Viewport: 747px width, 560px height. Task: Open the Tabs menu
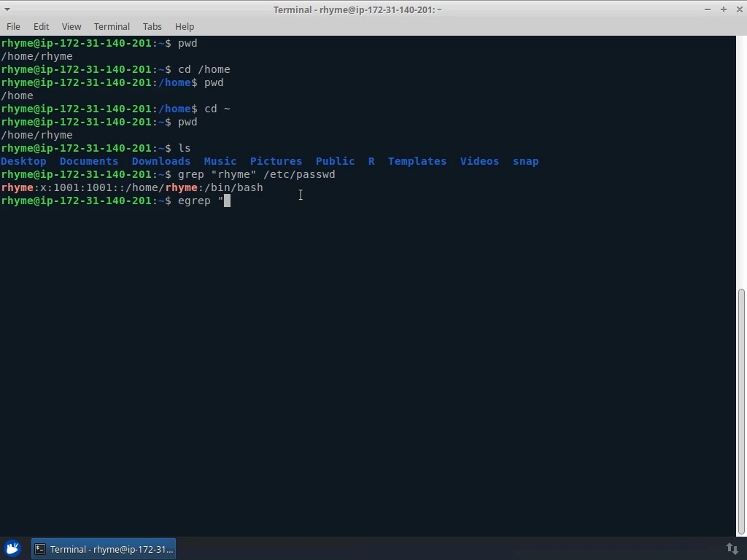click(152, 26)
